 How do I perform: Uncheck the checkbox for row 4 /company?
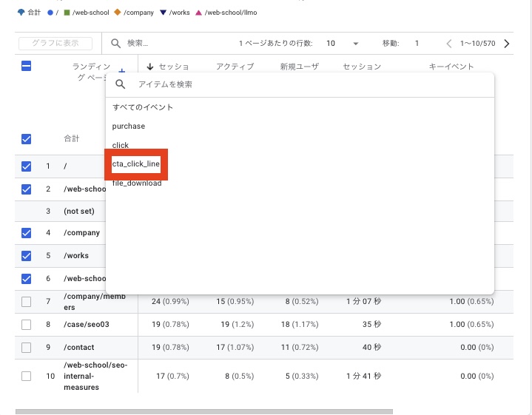[26, 233]
